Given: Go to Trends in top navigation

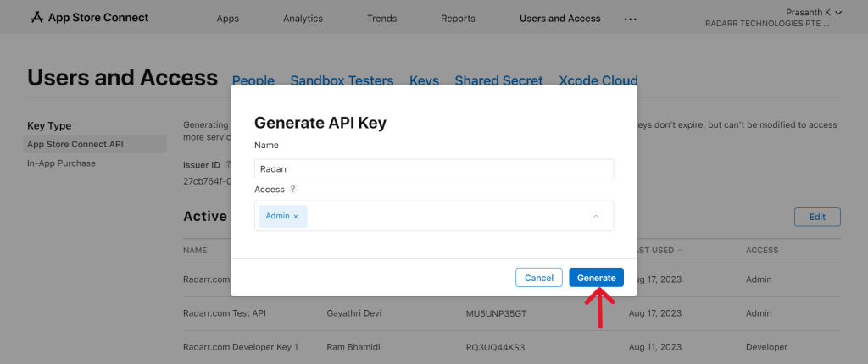Looking at the screenshot, I should pos(382,19).
